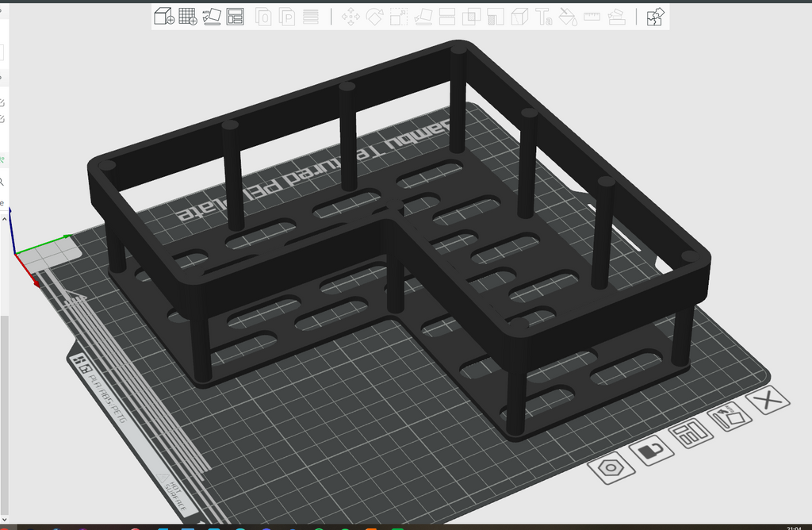Click the Add model cube icon
Viewport: 812px width, 530px height.
164,16
